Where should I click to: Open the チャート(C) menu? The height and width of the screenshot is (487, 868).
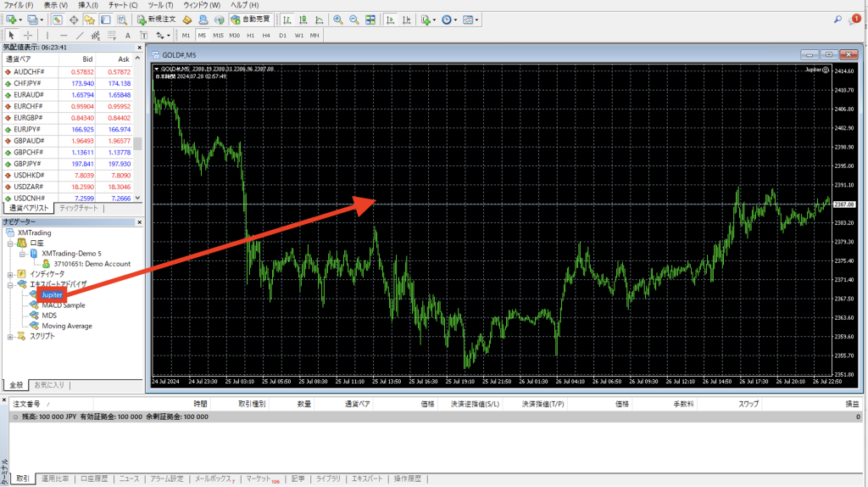tap(122, 5)
